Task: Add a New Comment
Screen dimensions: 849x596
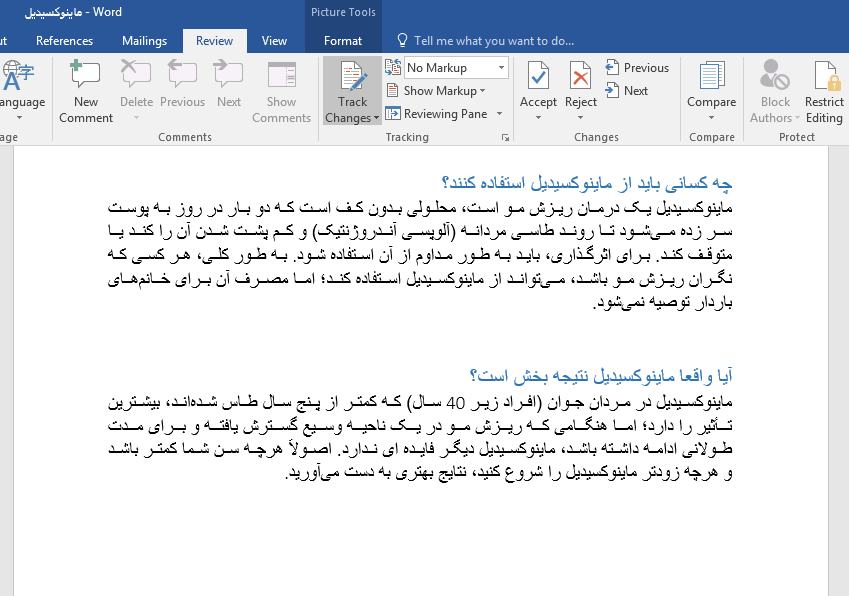Action: (86, 92)
